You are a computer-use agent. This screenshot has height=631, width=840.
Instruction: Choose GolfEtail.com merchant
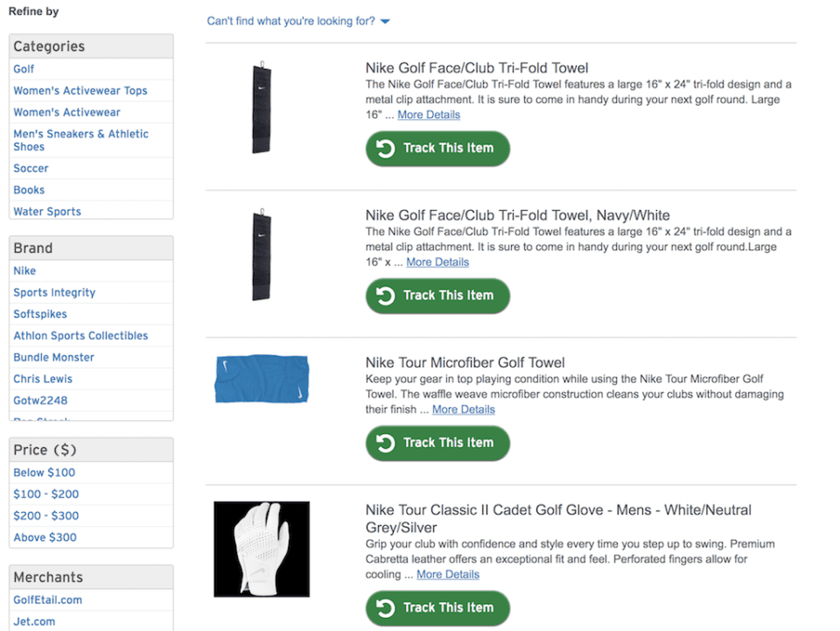pyautogui.click(x=47, y=600)
